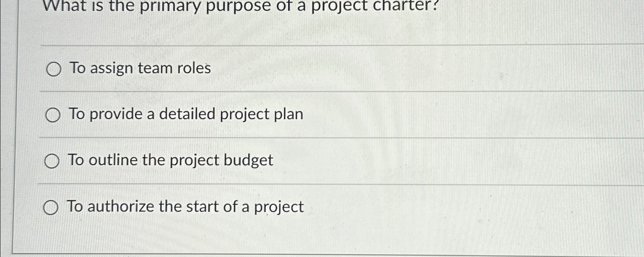Click the divider above the authorize option
This screenshot has width=644, height=257.
[x=308, y=184]
